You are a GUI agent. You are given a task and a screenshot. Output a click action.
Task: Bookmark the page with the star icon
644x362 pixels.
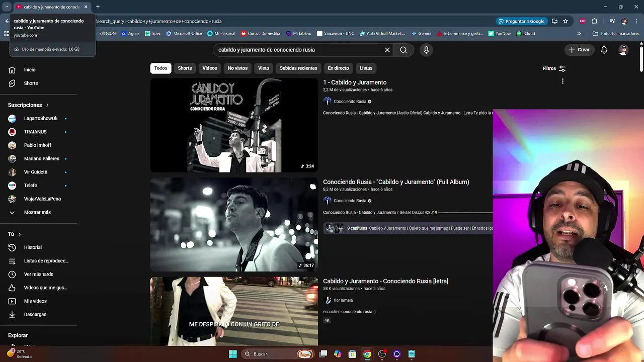coord(566,21)
